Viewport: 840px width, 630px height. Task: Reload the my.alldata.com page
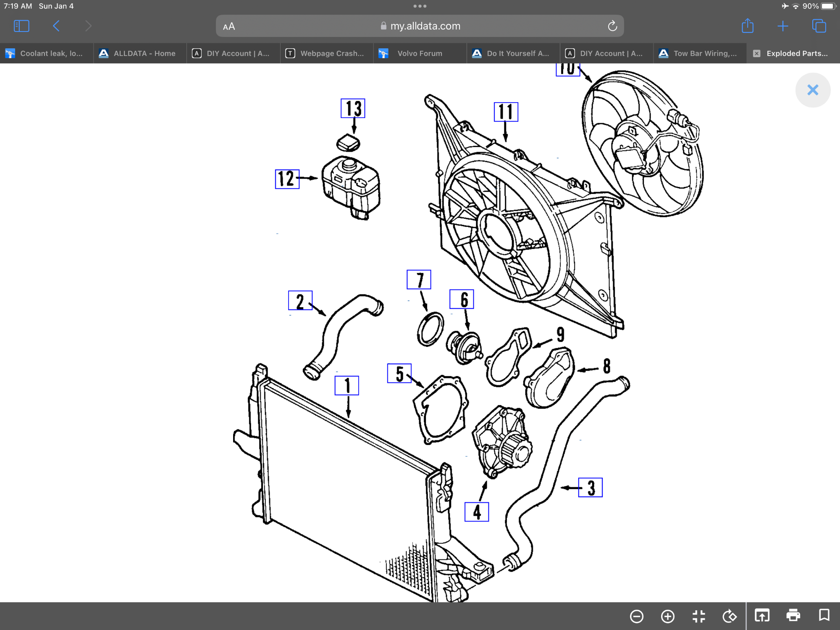(612, 26)
